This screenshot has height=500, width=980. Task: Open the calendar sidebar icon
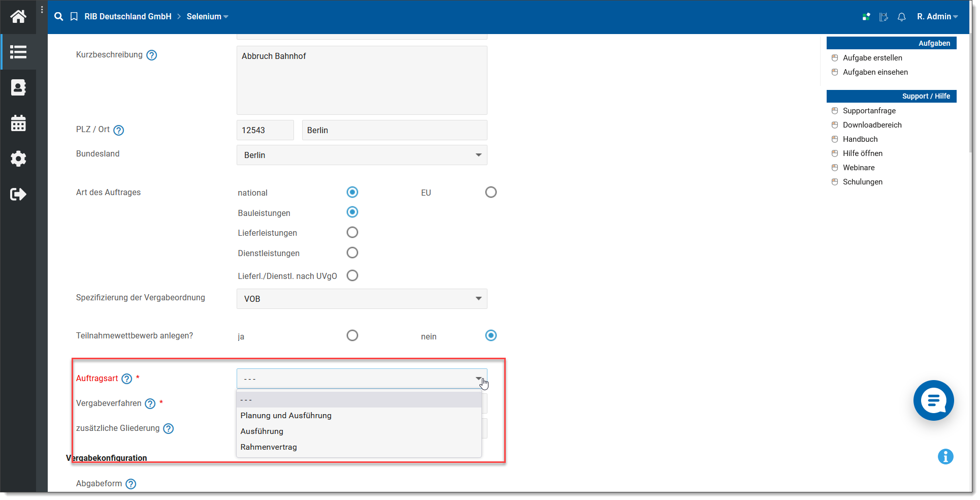click(18, 123)
